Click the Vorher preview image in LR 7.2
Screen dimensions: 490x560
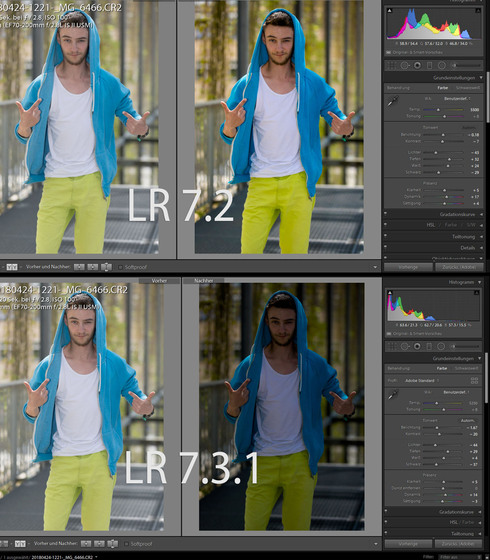pyautogui.click(x=79, y=127)
